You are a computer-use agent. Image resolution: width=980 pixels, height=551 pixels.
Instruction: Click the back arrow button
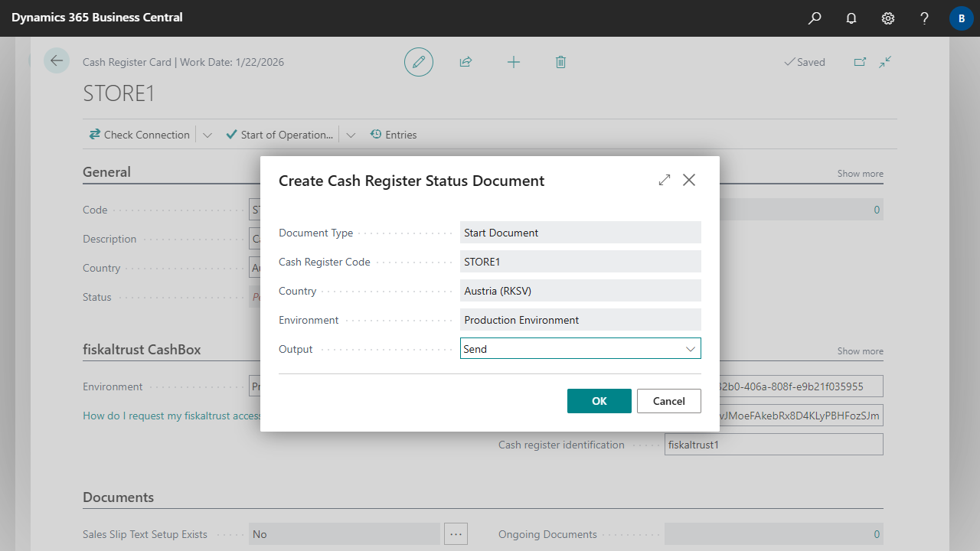coord(57,61)
